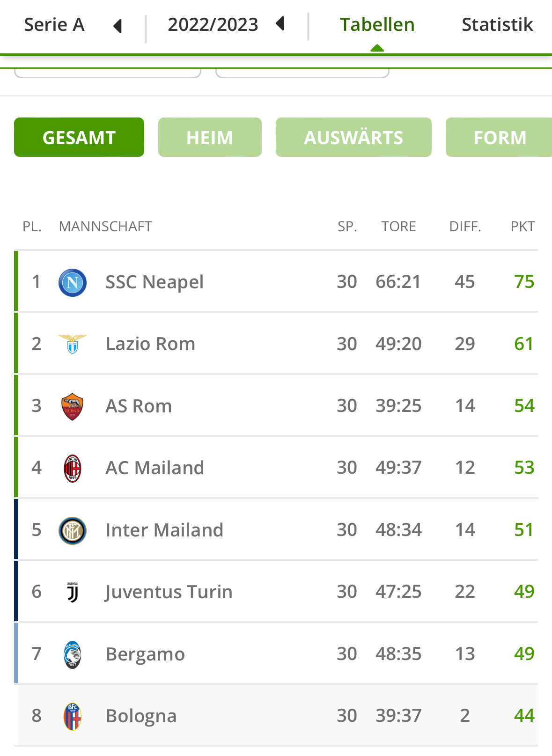Click the Bologna BFC crest
The image size is (552, 756).
73,716
